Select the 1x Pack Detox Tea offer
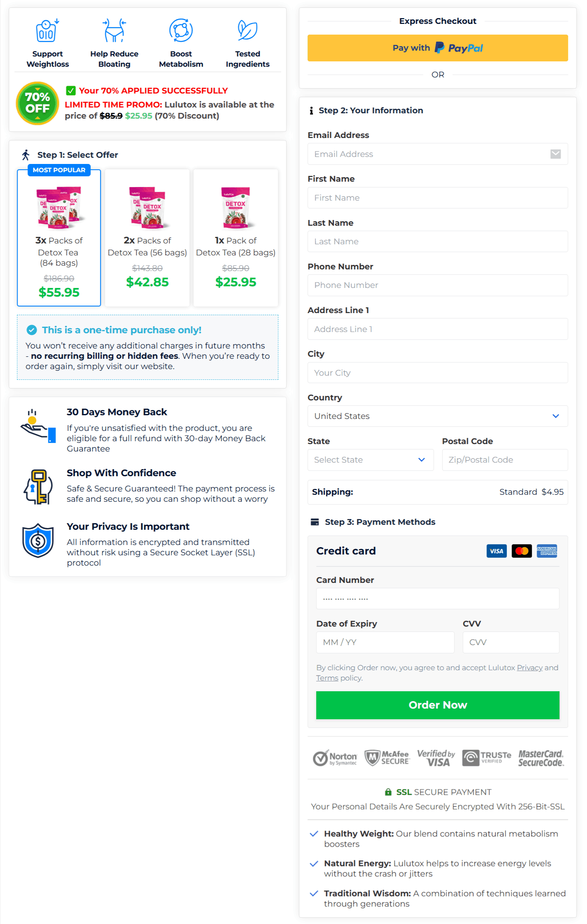Viewport: 587px width, 924px height. [x=235, y=238]
